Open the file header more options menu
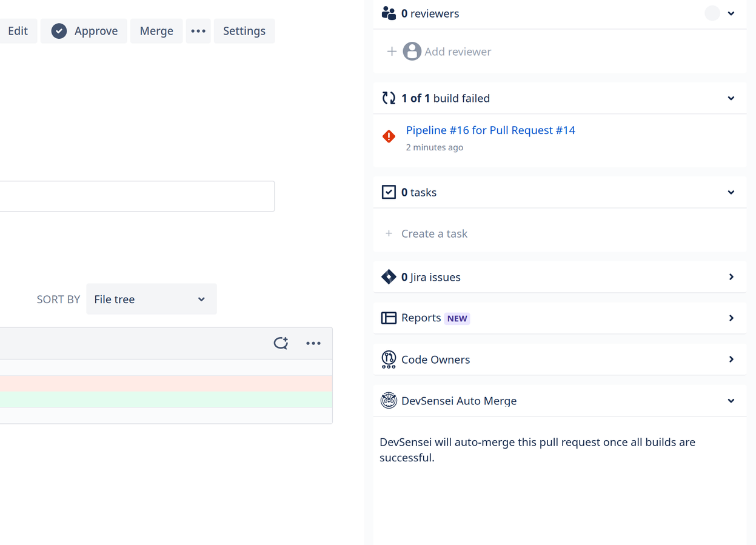Screen dimensions: 756x545 [313, 343]
